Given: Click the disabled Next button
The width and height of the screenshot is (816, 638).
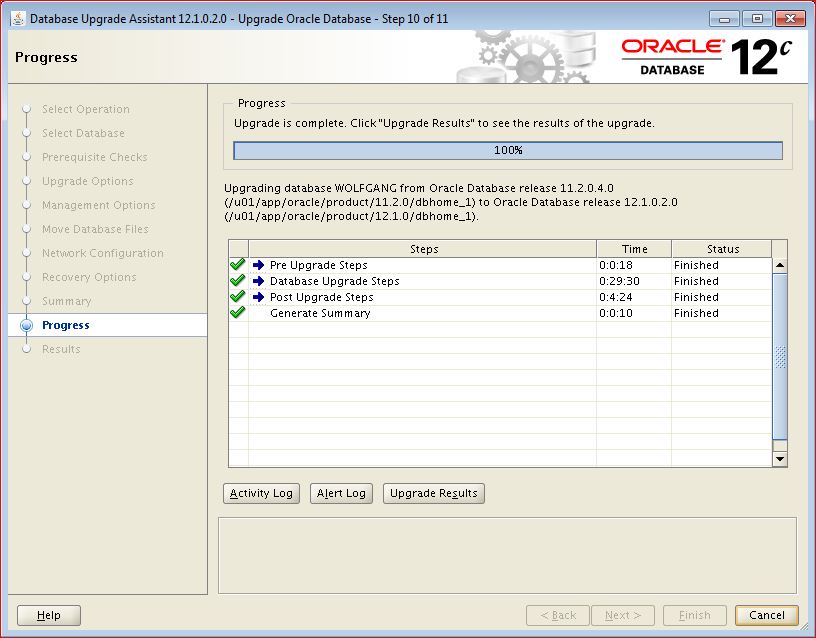Looking at the screenshot, I should pyautogui.click(x=623, y=615).
